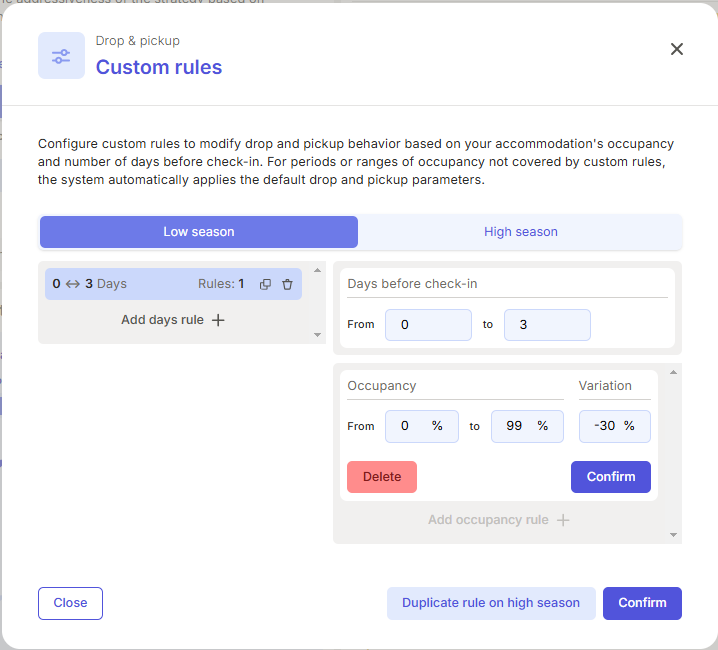
Task: Delete the 0–3 Days rule with trash icon
Action: (x=287, y=284)
